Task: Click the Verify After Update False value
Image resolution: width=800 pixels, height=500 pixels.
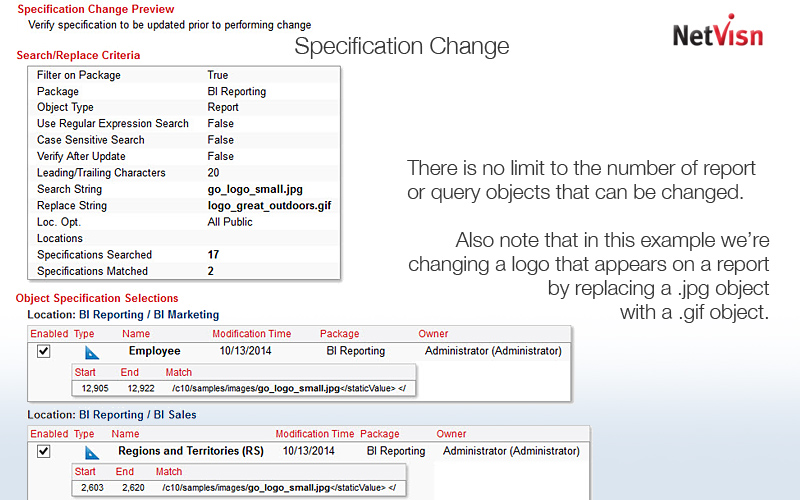Action: (220, 156)
